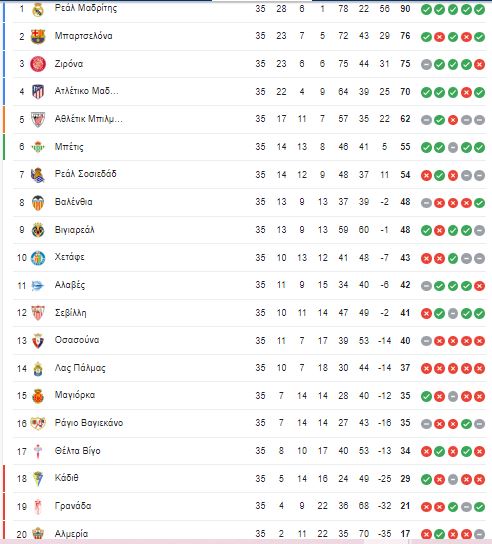
Task: Open the Ρεάλ Σοσιεδάδ team link
Action: point(85,174)
